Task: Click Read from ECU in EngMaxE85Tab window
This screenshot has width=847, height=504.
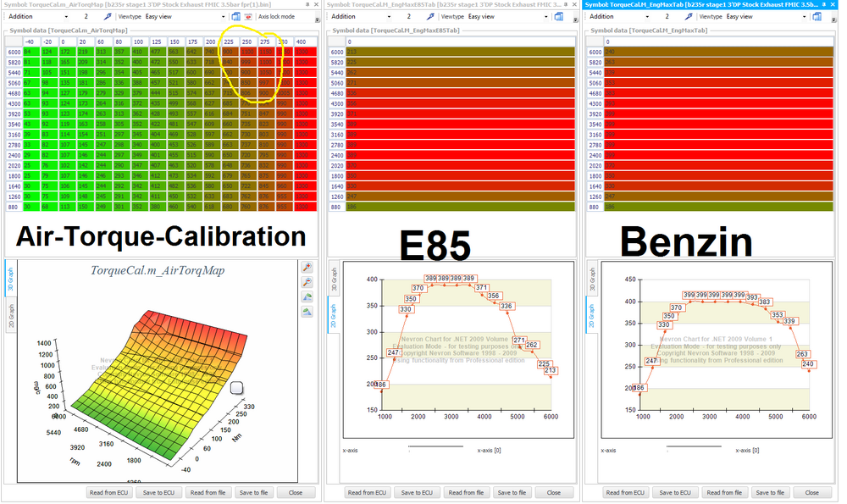Action: 368,493
